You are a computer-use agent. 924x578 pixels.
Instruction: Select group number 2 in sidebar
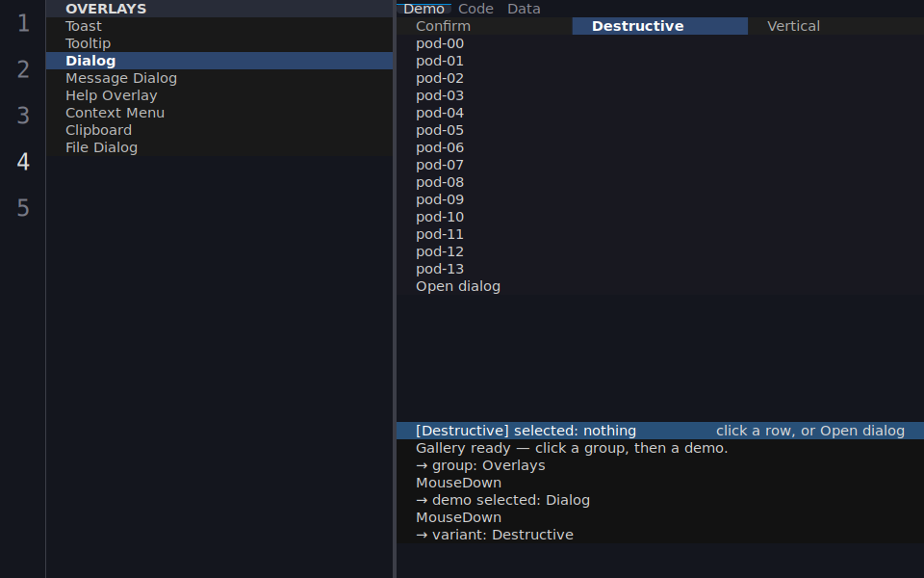click(23, 69)
